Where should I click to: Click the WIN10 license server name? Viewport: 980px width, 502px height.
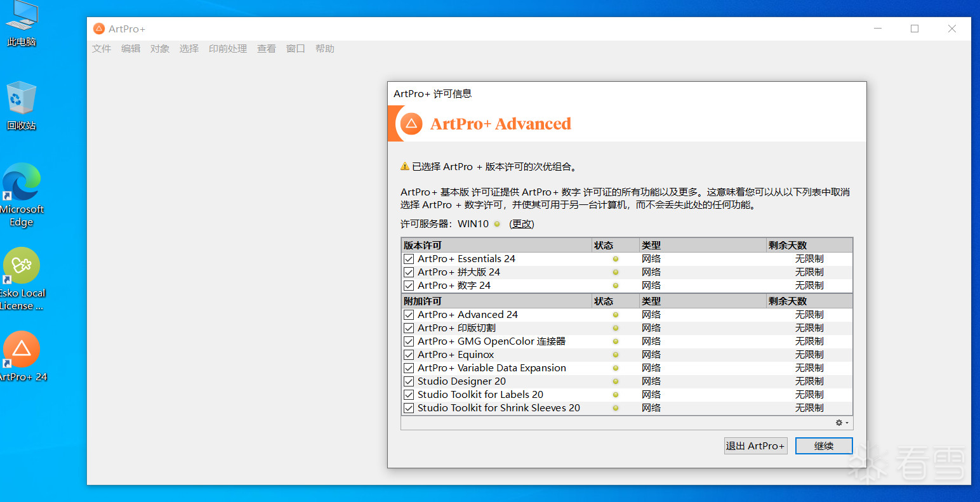pos(473,224)
